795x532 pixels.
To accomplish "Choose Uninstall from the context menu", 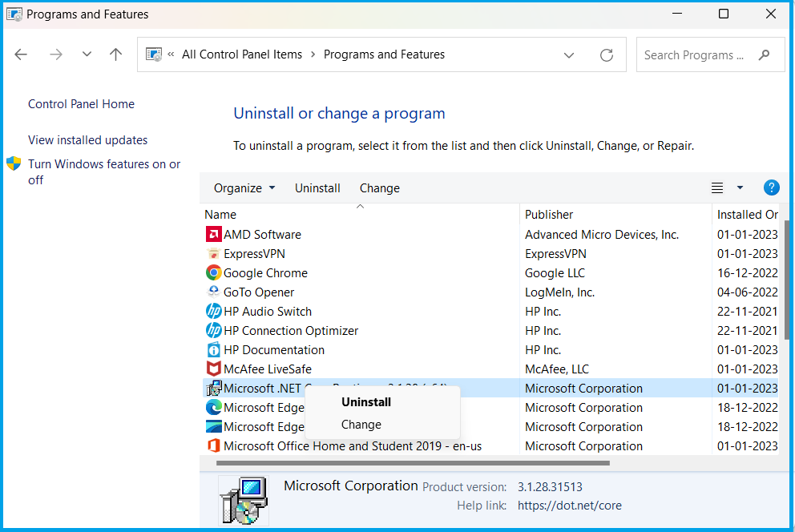I will [x=366, y=401].
